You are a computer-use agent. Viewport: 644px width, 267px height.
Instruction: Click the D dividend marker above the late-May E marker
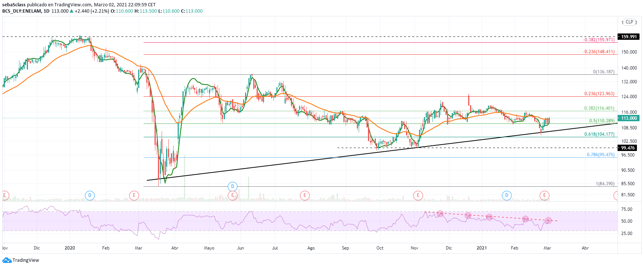coord(232,186)
